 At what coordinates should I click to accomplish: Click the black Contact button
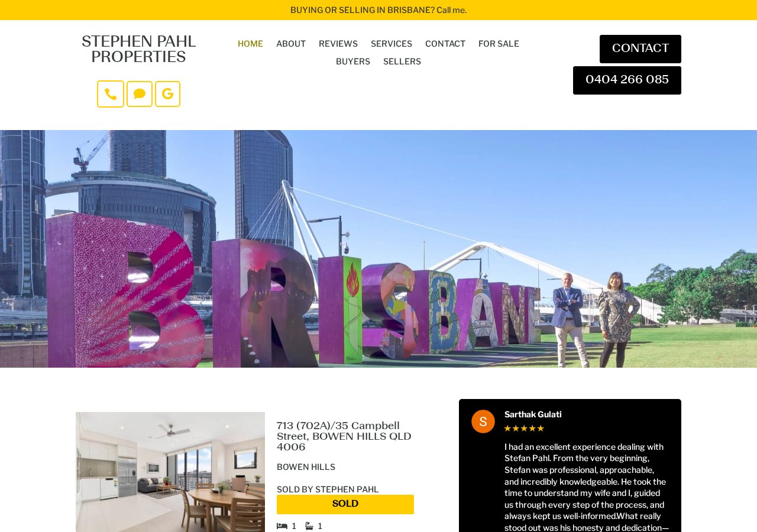point(640,49)
